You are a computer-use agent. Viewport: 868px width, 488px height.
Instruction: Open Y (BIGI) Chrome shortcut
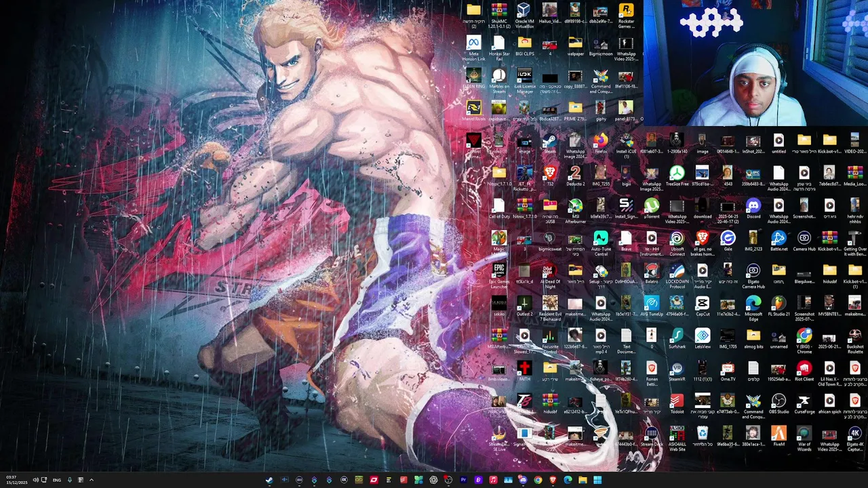[804, 341]
